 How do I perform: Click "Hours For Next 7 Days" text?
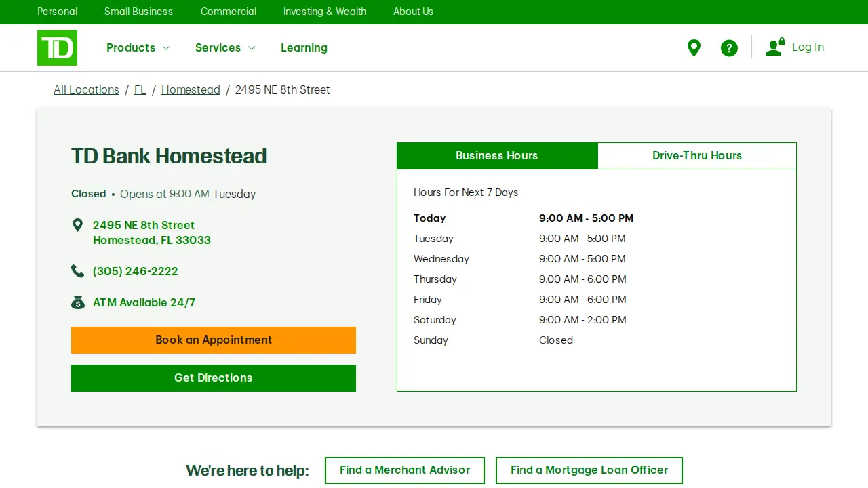point(466,192)
